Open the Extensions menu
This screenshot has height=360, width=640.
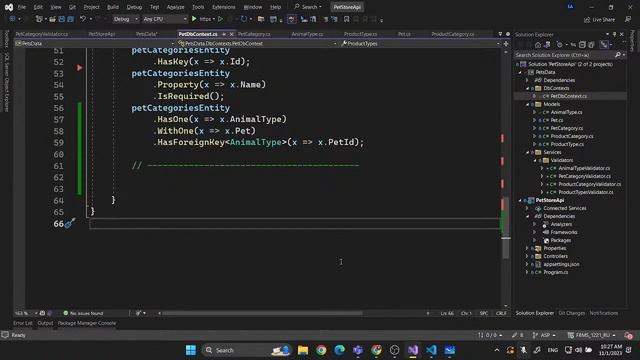tap(224, 7)
